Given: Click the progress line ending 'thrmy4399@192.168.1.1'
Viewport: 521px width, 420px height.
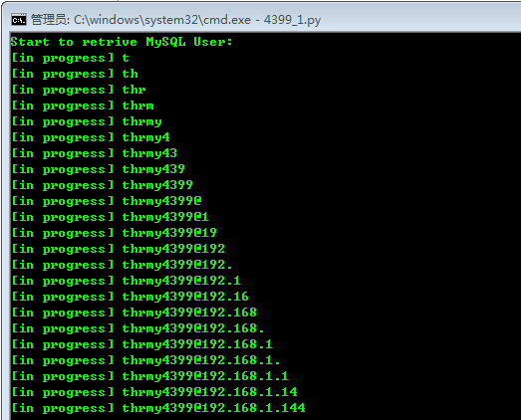Looking at the screenshot, I should pos(149,376).
